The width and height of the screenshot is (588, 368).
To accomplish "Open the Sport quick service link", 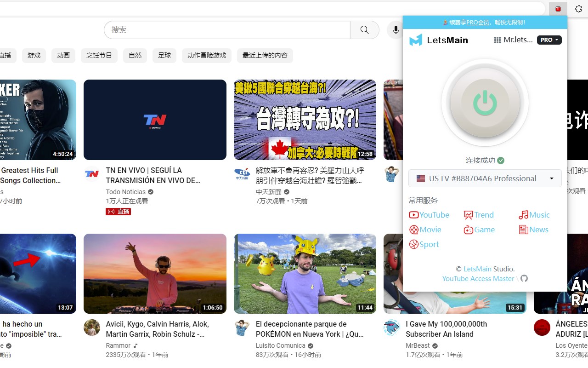I will tap(424, 244).
